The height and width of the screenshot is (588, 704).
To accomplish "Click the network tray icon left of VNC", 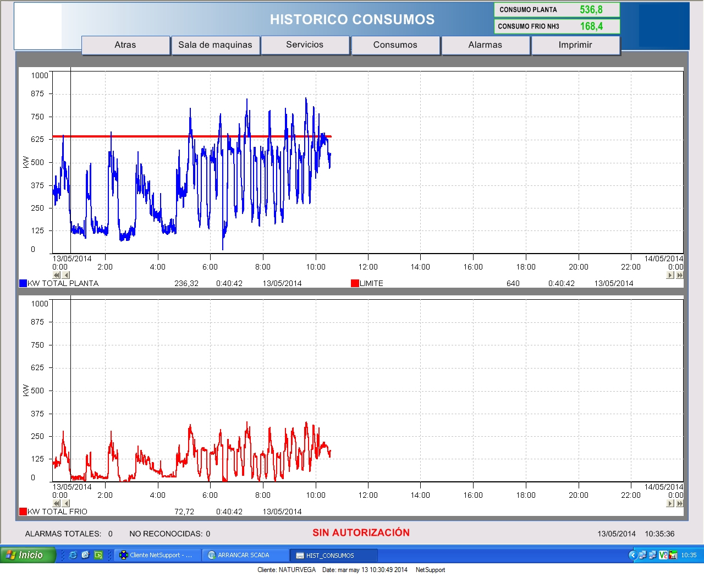I will [652, 555].
